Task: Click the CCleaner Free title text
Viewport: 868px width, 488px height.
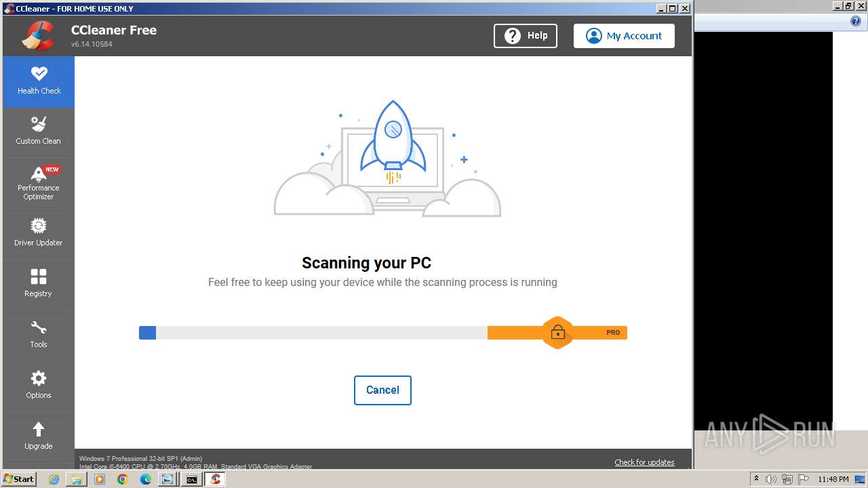Action: click(114, 30)
